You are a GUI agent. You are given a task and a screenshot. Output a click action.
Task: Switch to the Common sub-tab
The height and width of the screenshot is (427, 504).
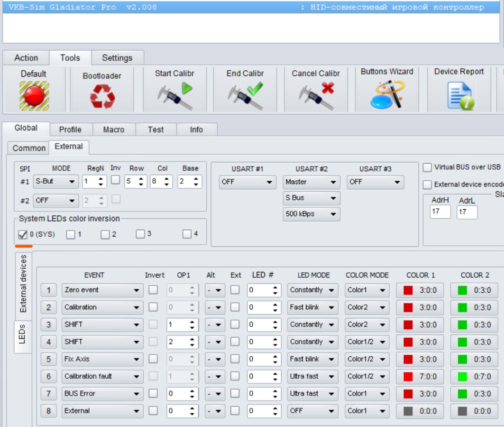pyautogui.click(x=29, y=148)
